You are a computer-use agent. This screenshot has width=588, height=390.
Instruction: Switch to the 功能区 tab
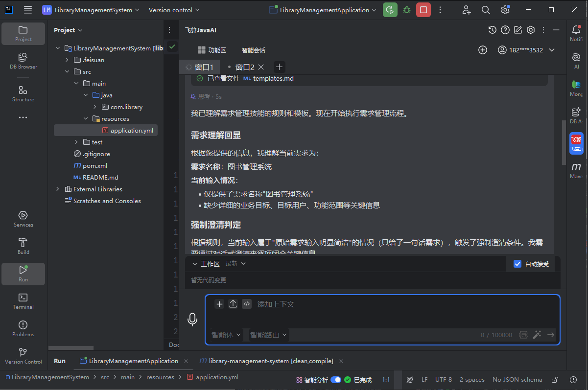[212, 50]
